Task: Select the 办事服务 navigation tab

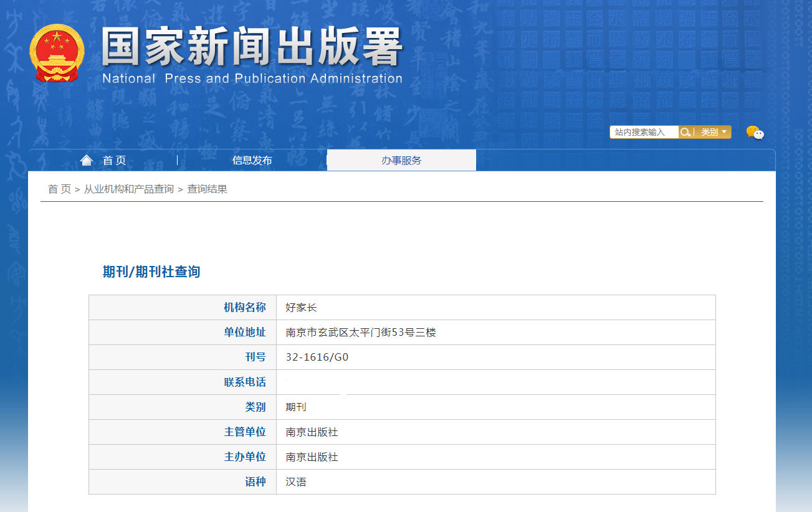Action: 401,161
